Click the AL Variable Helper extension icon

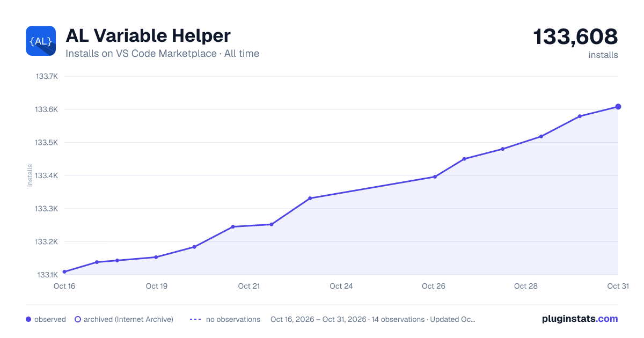(41, 41)
